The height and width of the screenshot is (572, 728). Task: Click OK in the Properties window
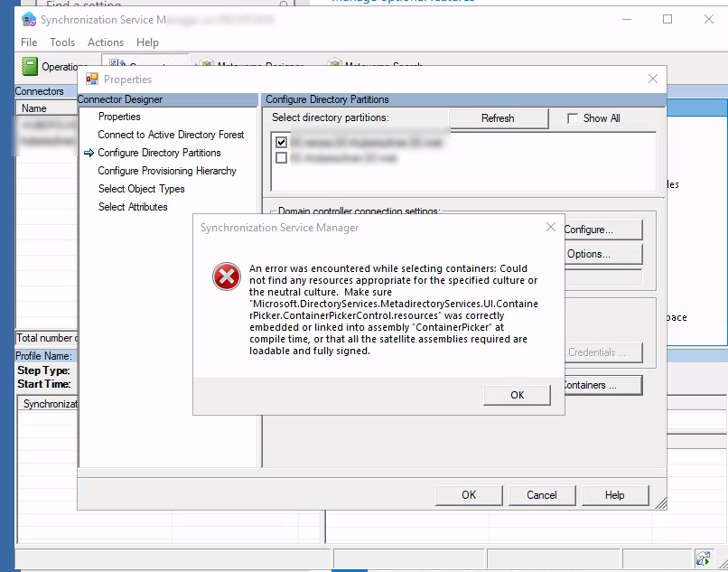(x=469, y=495)
